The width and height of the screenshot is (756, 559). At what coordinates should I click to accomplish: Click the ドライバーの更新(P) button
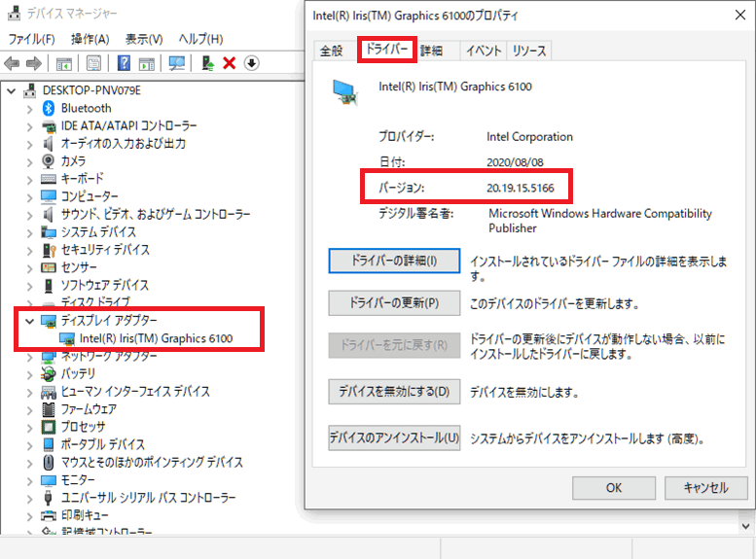(x=394, y=302)
